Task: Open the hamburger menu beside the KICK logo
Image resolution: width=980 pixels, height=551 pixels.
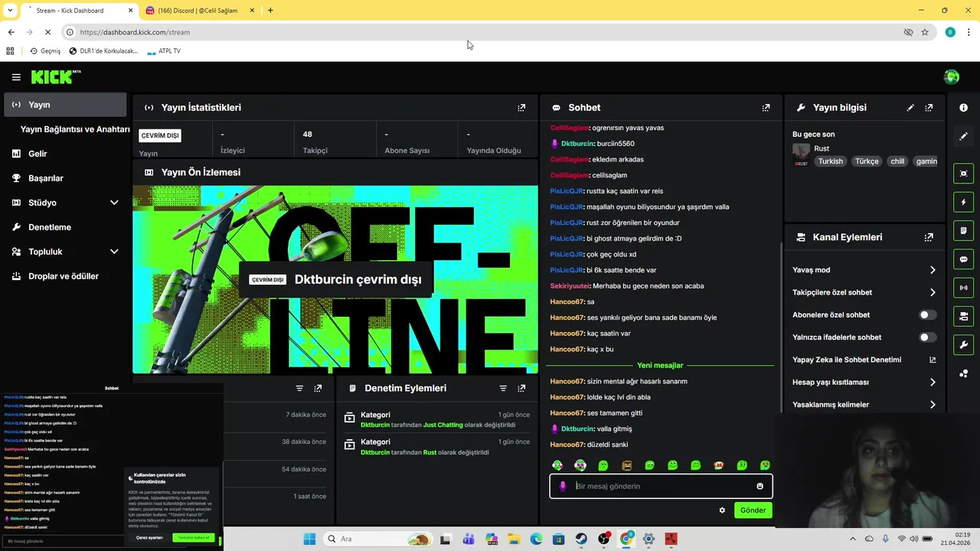Action: [x=16, y=77]
